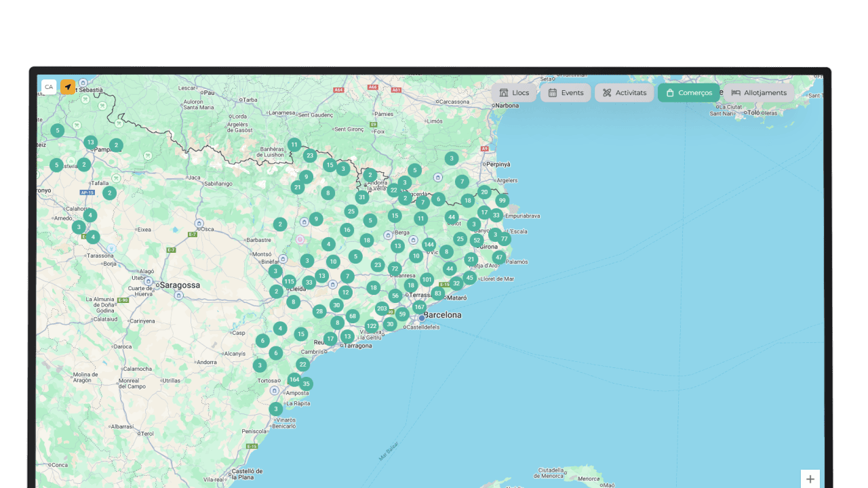Open the 99 cluster near Empuriabrava
Screen dimensions: 868x488
502,201
